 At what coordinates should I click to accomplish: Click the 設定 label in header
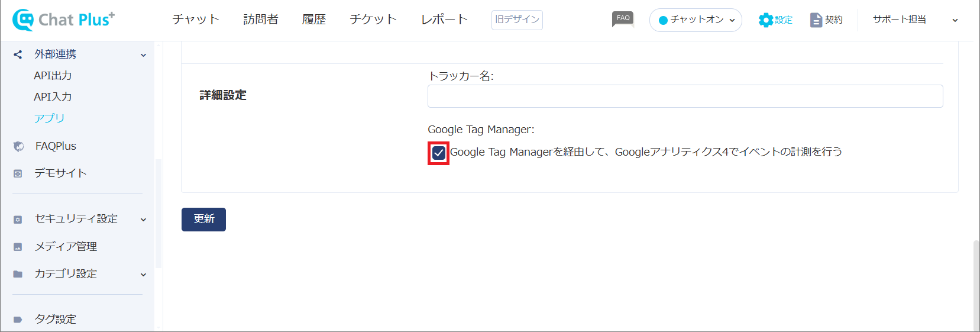pyautogui.click(x=784, y=20)
